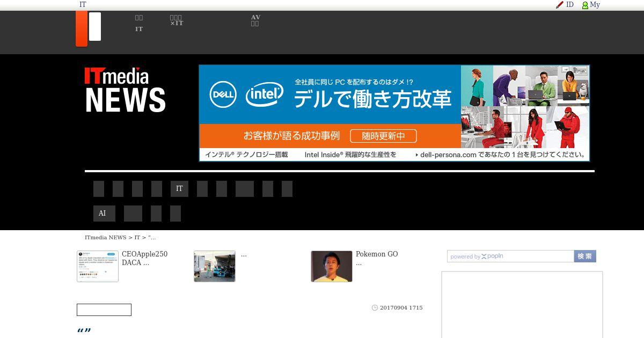Open the Pokemon GO article link
644x338 pixels.
point(377,259)
